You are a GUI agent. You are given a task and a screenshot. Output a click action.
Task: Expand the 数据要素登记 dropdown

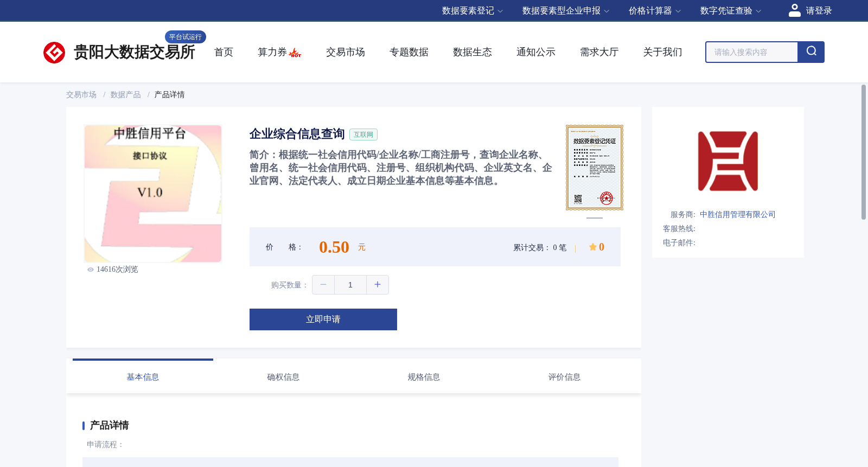(x=473, y=11)
